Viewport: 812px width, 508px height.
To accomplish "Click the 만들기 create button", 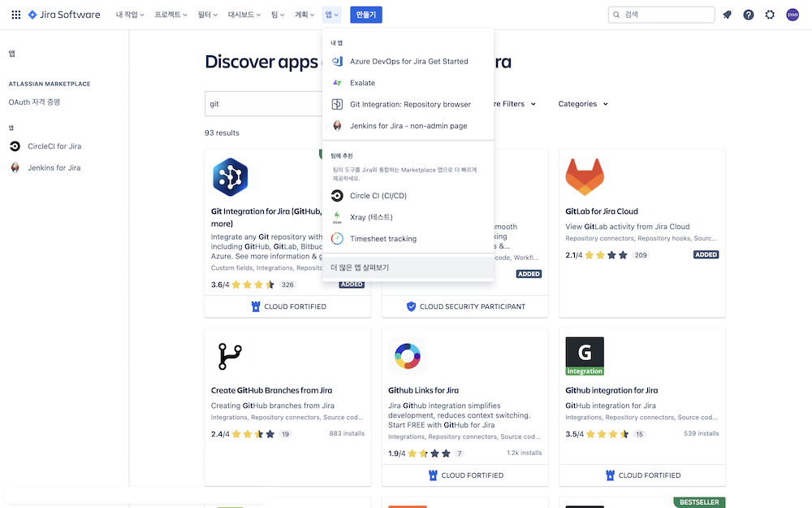I will coord(366,15).
